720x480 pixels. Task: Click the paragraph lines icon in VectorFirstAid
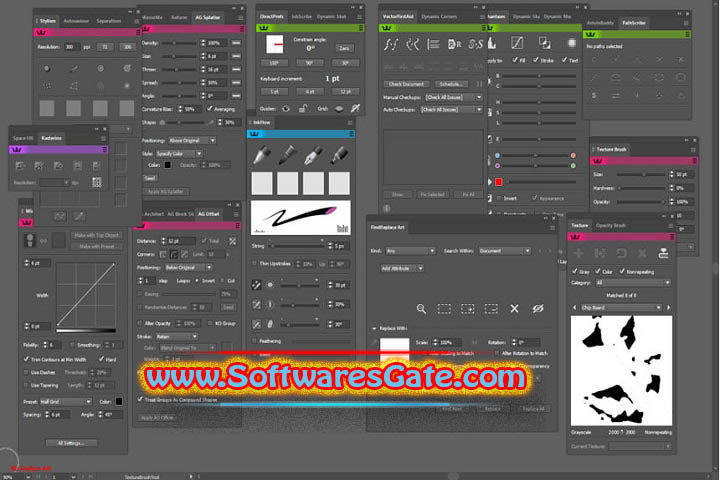pos(433,44)
